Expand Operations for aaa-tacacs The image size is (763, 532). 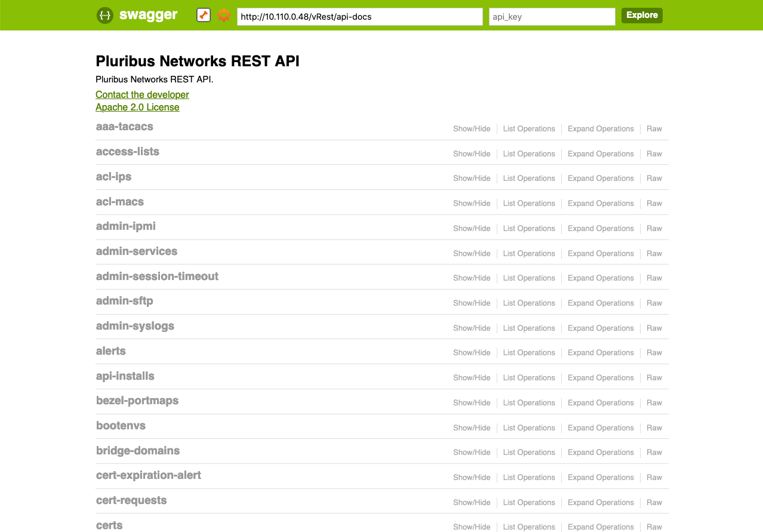[601, 129]
